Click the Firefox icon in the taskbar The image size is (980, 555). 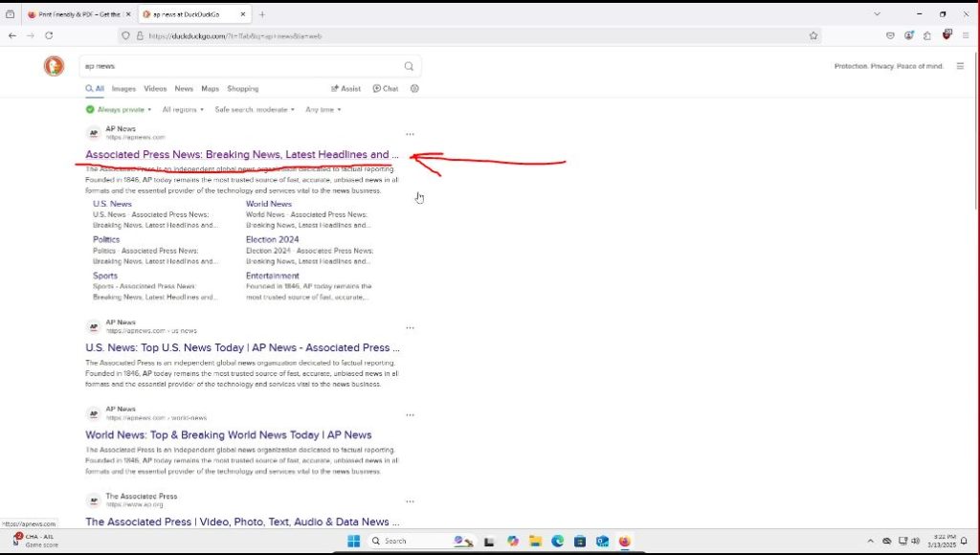[x=624, y=541]
